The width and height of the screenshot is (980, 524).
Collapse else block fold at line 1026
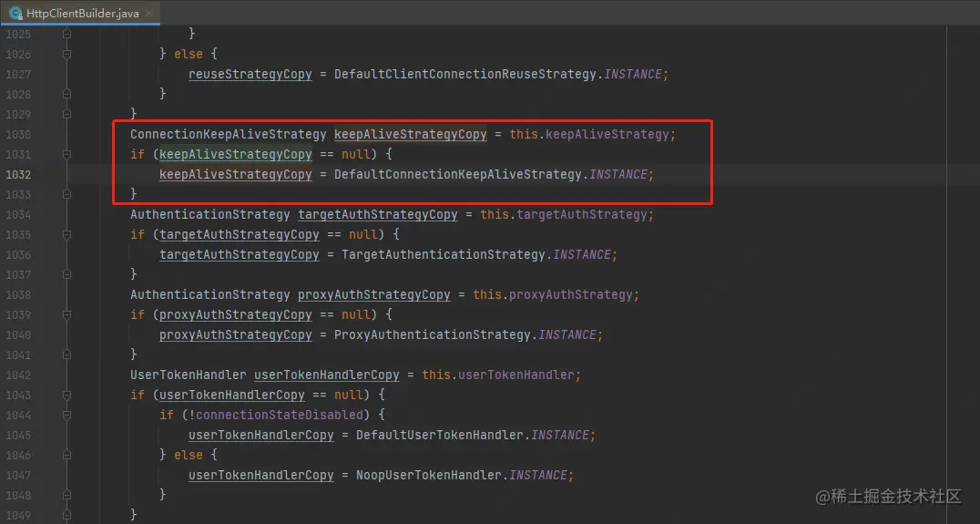(x=66, y=54)
